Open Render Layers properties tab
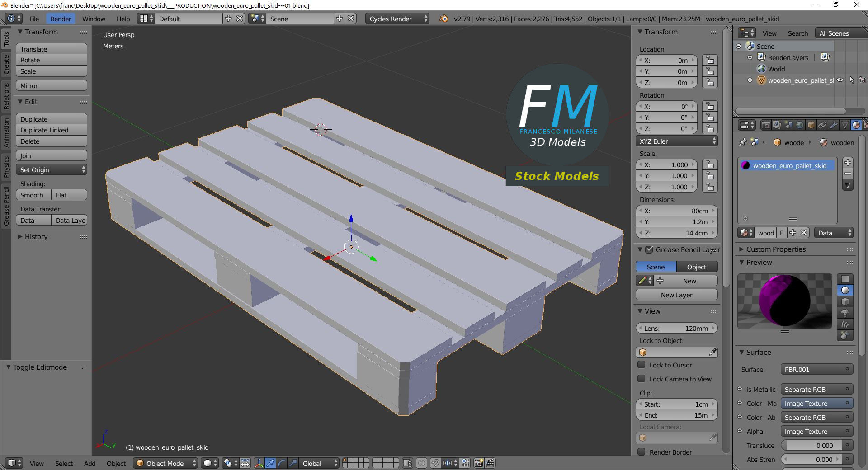This screenshot has width=868, height=470. (777, 125)
